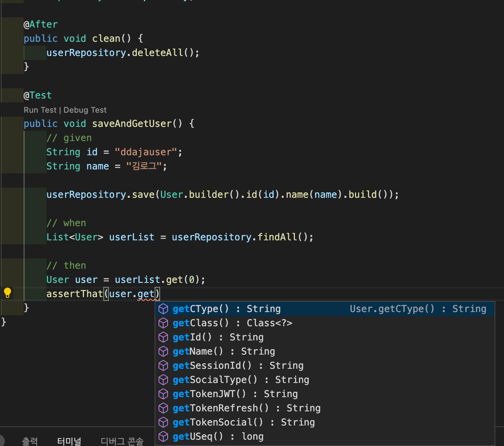The width and height of the screenshot is (504, 446).
Task: Click the yellow lightbulb quick-fix icon
Action: [x=7, y=293]
